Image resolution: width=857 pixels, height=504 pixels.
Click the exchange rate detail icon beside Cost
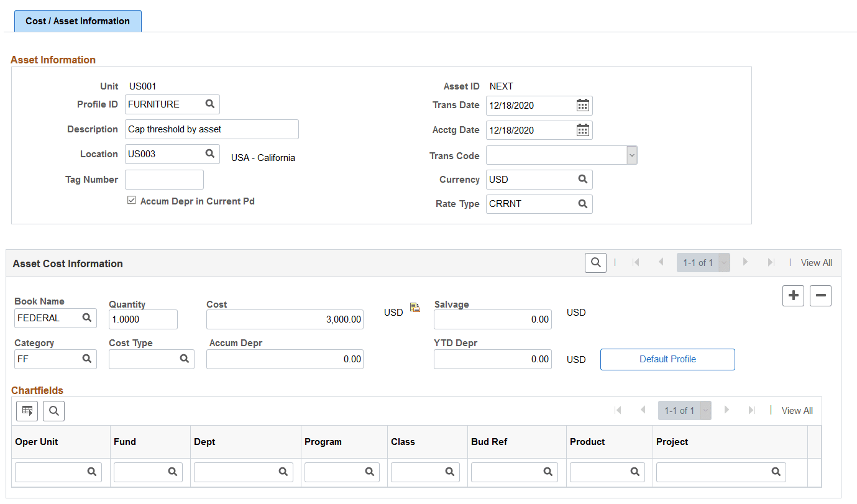tap(415, 307)
